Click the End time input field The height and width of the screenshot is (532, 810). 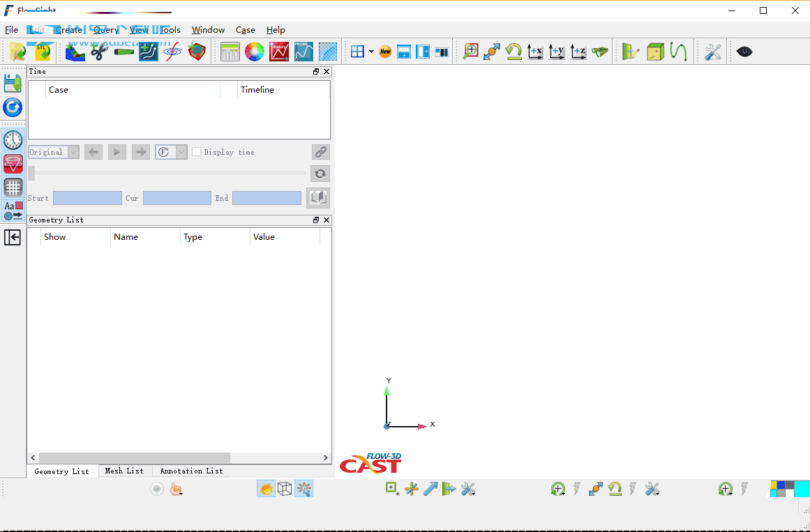[x=267, y=198]
